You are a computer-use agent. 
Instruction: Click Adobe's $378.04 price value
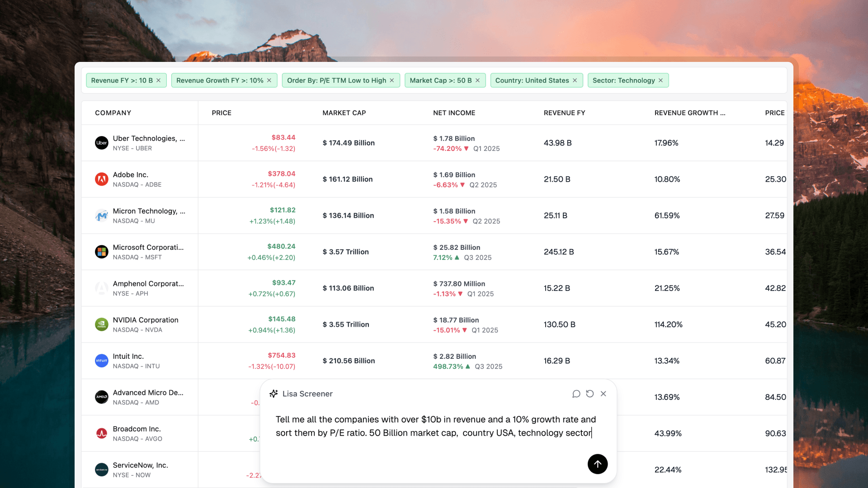pyautogui.click(x=282, y=174)
